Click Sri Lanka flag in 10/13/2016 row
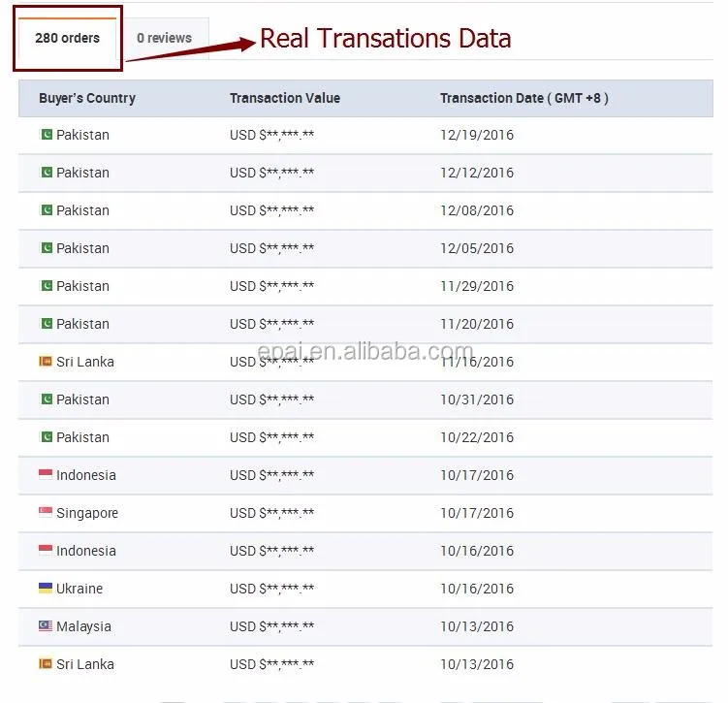Image resolution: width=728 pixels, height=703 pixels. pyautogui.click(x=46, y=663)
